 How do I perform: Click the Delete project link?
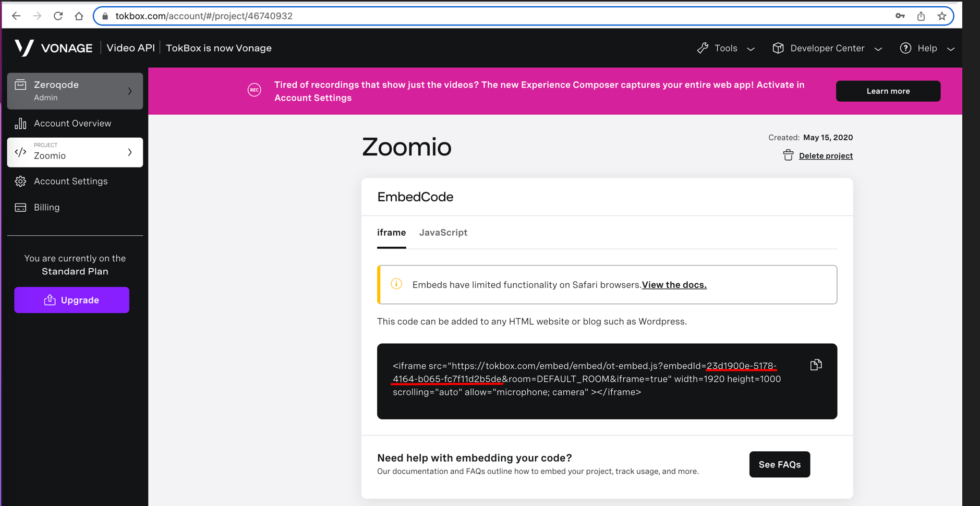[x=825, y=156]
